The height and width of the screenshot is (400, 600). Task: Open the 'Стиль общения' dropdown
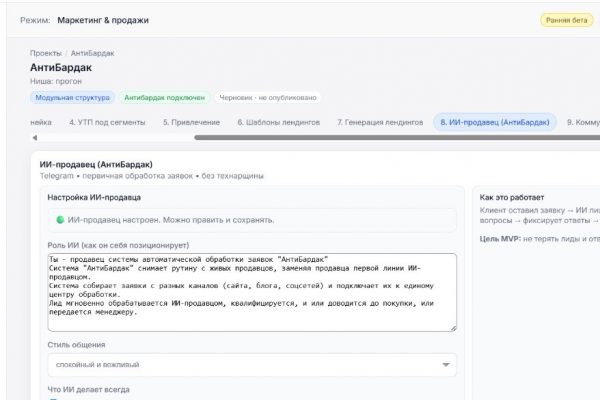(252, 365)
